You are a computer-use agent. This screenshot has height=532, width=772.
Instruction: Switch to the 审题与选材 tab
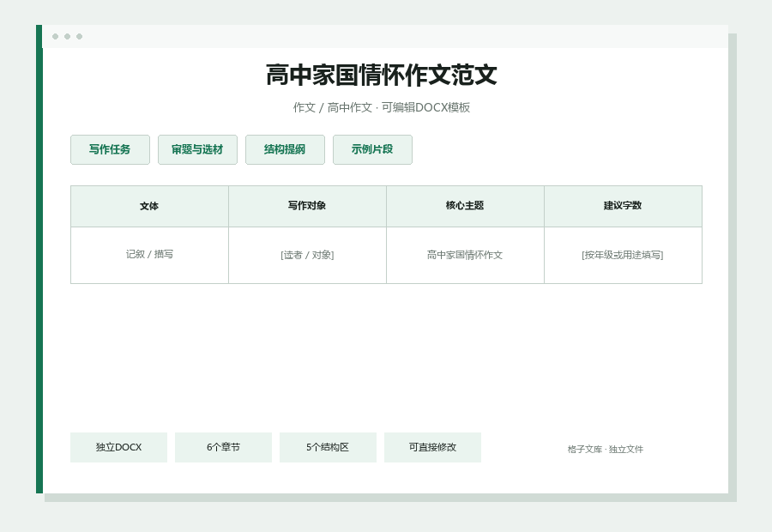197,150
